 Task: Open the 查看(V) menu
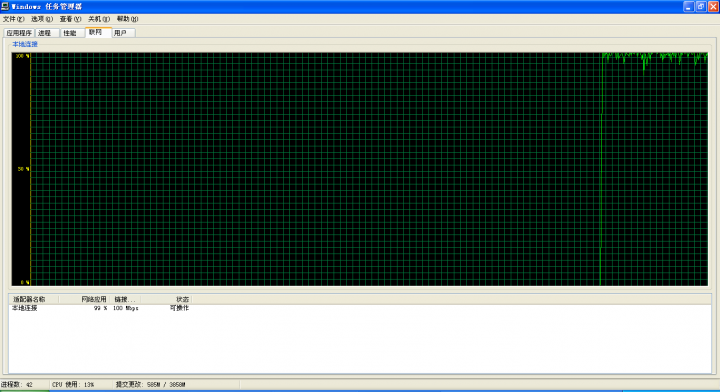70,19
